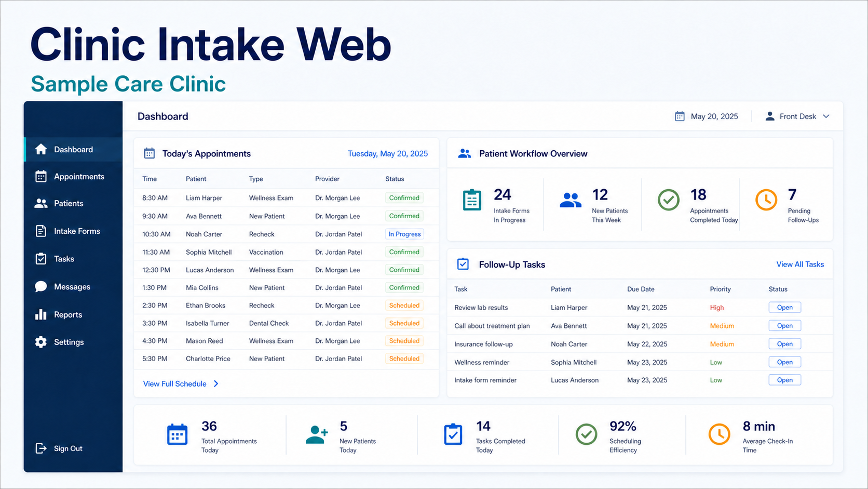Click the Scheduling Efficiency checkmark icon
This screenshot has width=868, height=489.
coord(587,434)
